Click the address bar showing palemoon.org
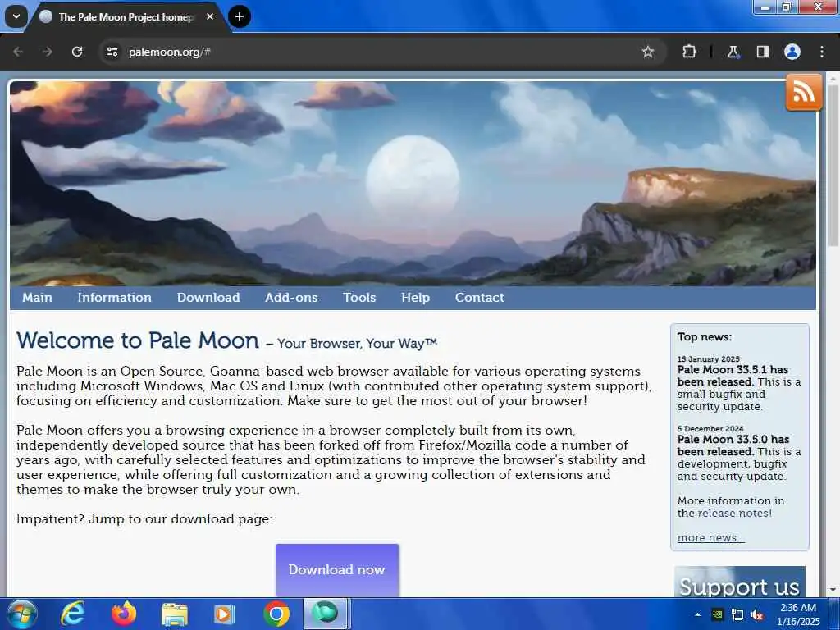 (375, 52)
